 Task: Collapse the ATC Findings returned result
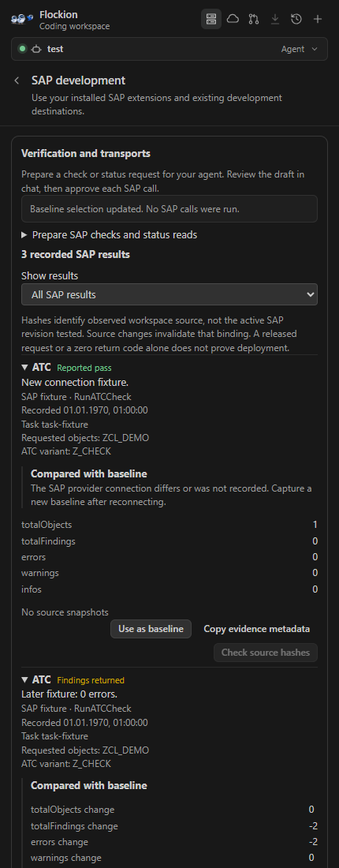pos(24,679)
